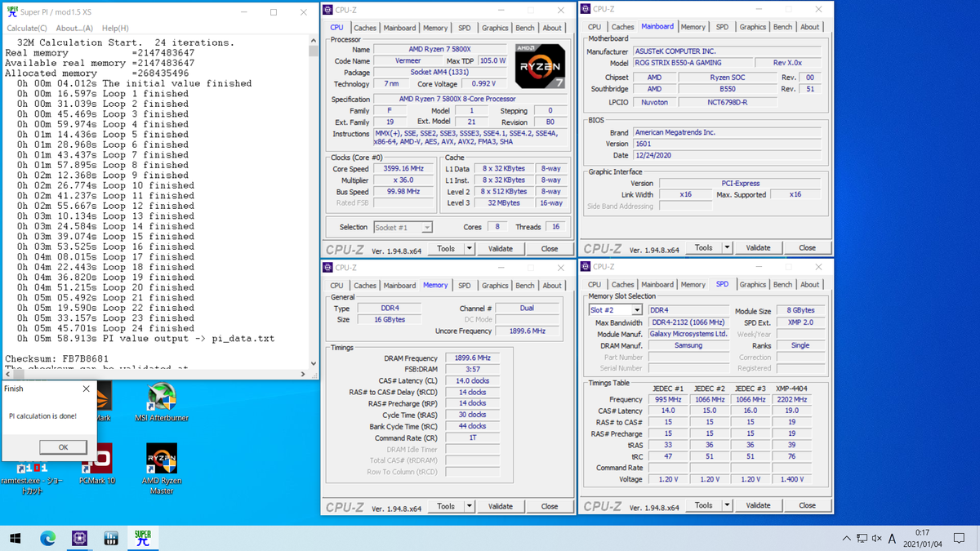
Task: Open MSI Afterburner desktop shortcut
Action: (162, 402)
